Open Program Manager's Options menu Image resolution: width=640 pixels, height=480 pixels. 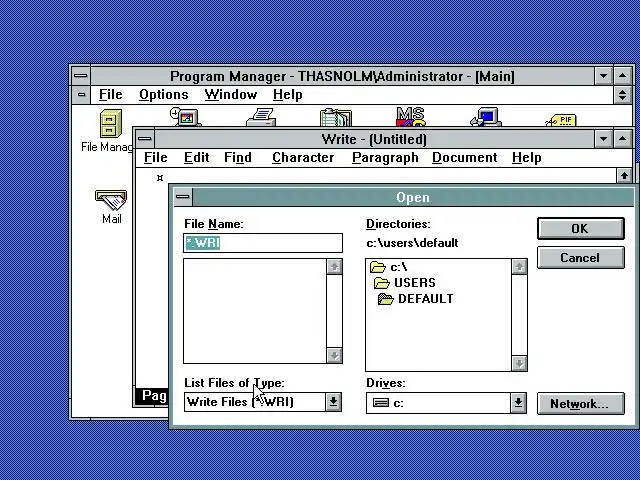pos(164,95)
